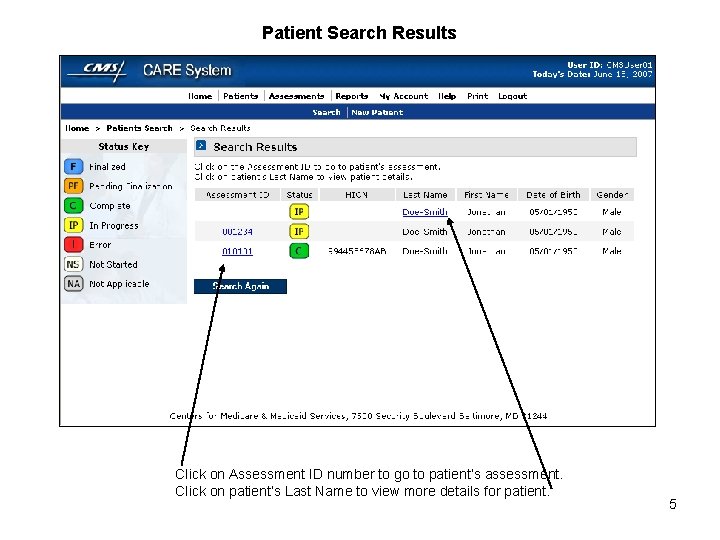The height and width of the screenshot is (540, 720).
Task: Click the CMS logo in header
Action: click(98, 69)
